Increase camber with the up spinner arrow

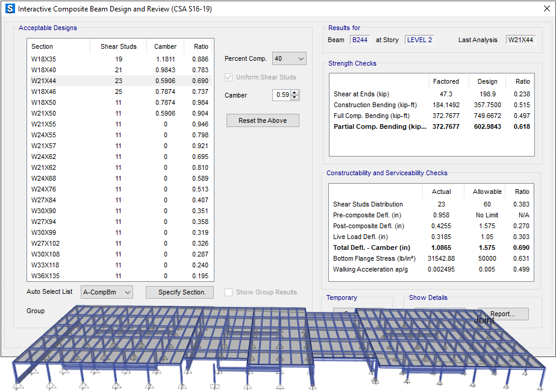point(295,92)
